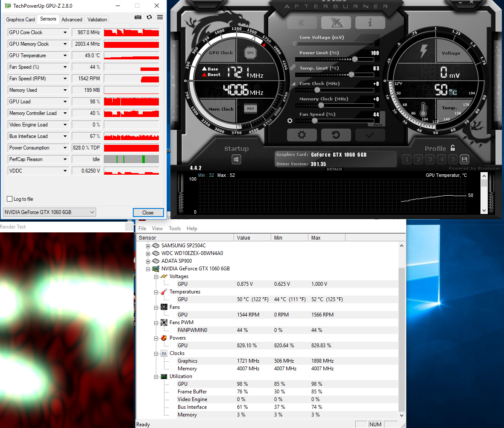Open Afterburner settings gear button
The height and width of the screenshot is (428, 504).
tap(302, 135)
